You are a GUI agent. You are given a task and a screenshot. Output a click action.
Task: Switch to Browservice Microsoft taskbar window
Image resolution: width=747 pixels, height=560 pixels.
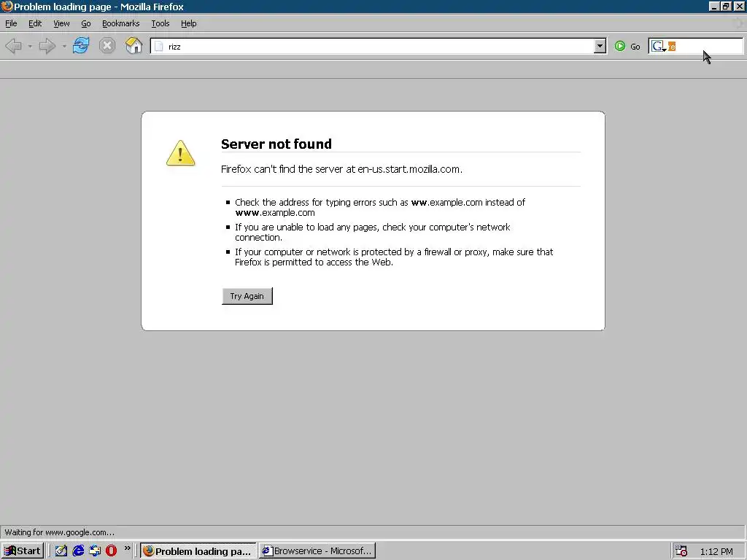point(317,551)
